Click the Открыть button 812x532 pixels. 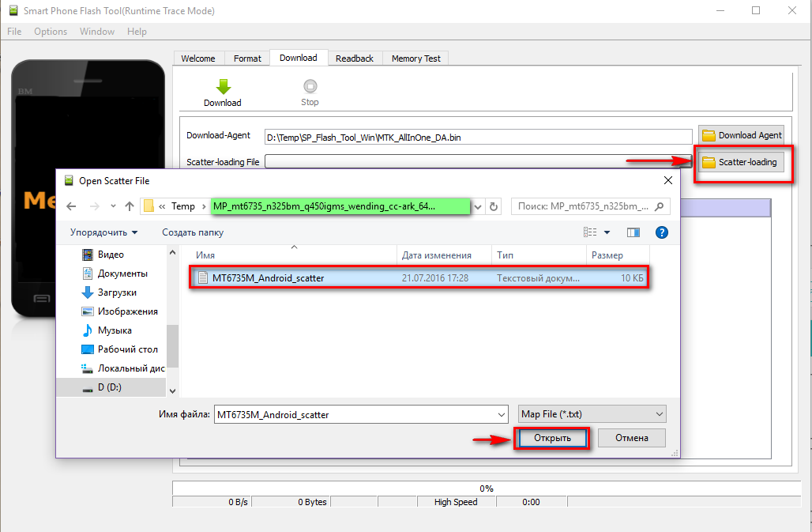[552, 438]
